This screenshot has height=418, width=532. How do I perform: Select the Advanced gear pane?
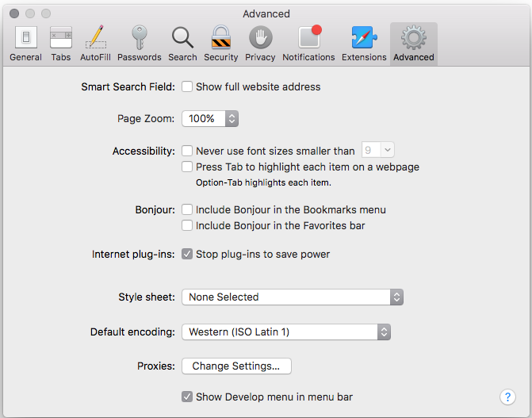pyautogui.click(x=414, y=44)
